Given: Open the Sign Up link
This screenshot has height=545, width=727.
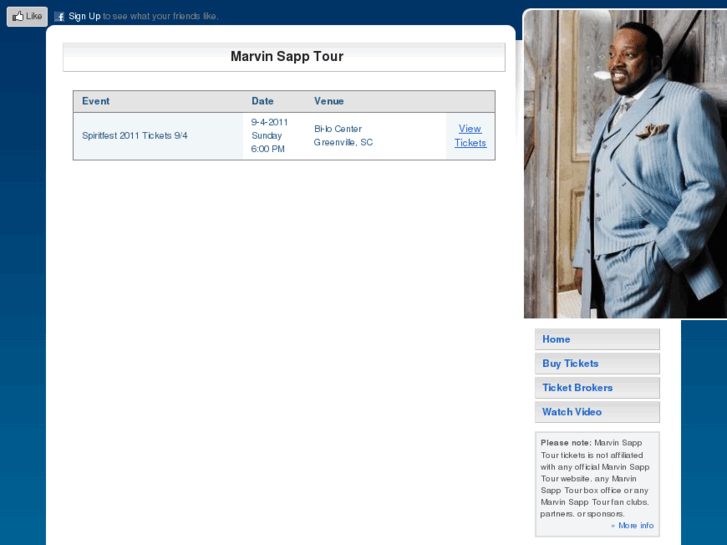Looking at the screenshot, I should pyautogui.click(x=84, y=16).
